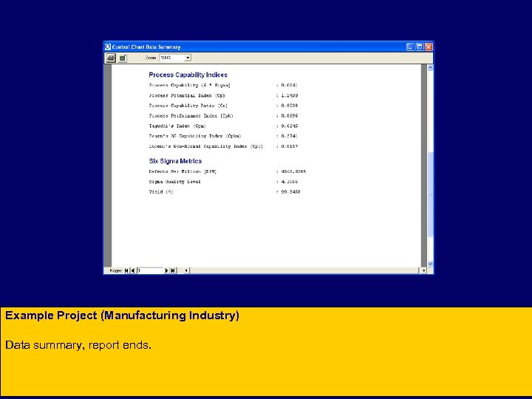Click the Export report icon beside Print
This screenshot has height=399, width=532.
click(123, 58)
